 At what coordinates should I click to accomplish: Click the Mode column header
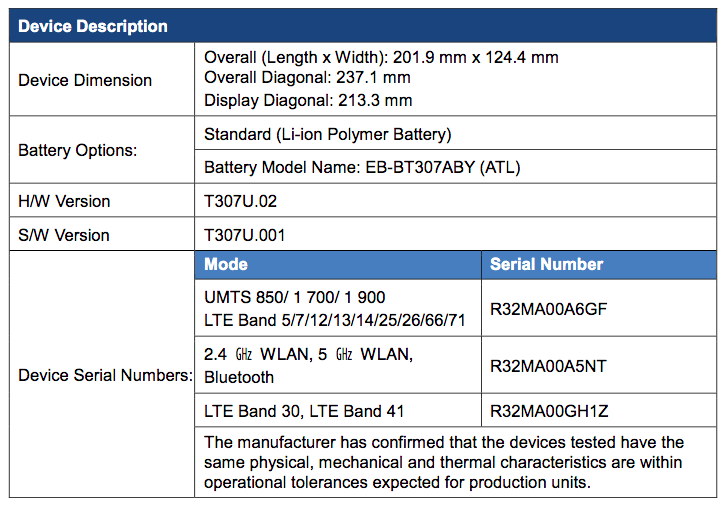[226, 265]
